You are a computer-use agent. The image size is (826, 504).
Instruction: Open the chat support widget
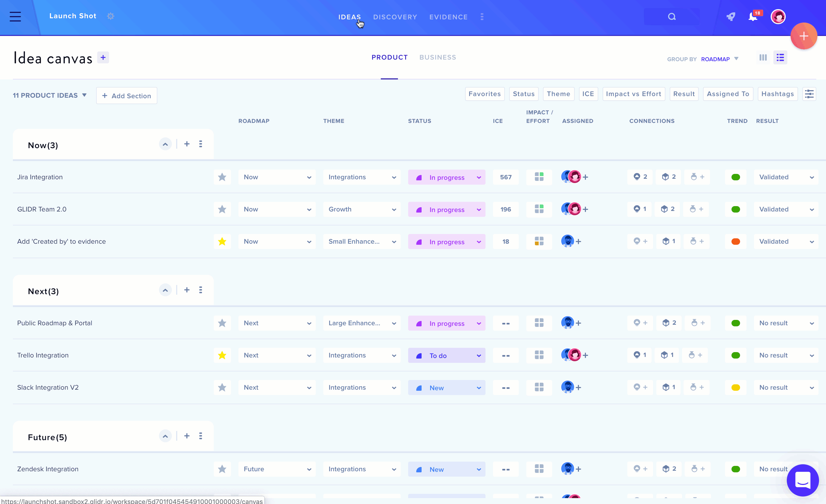click(803, 480)
